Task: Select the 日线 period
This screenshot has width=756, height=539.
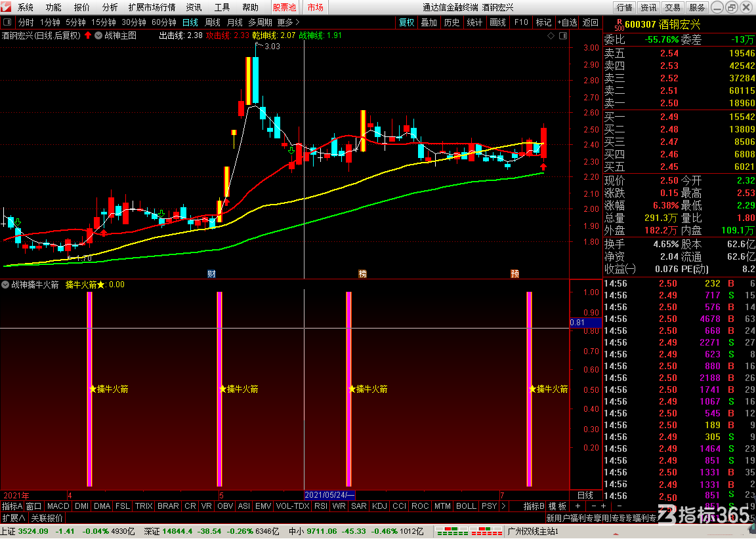Action: click(190, 23)
